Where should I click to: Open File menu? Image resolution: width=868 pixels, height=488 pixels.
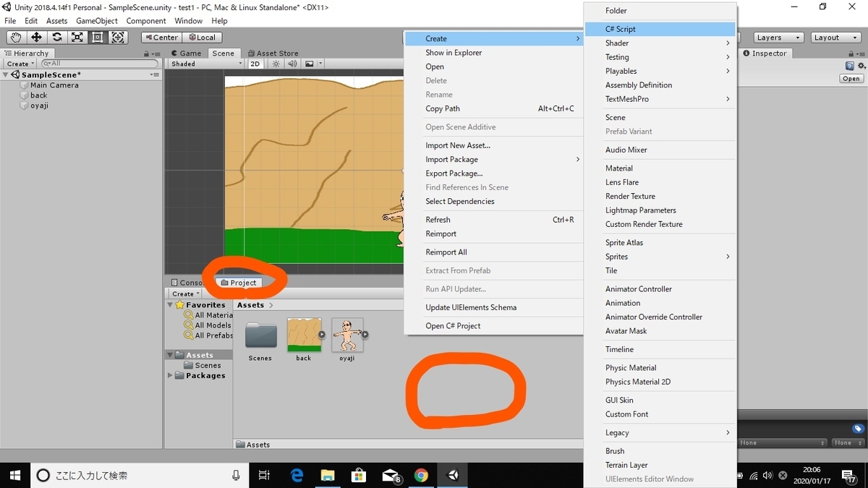pyautogui.click(x=10, y=21)
